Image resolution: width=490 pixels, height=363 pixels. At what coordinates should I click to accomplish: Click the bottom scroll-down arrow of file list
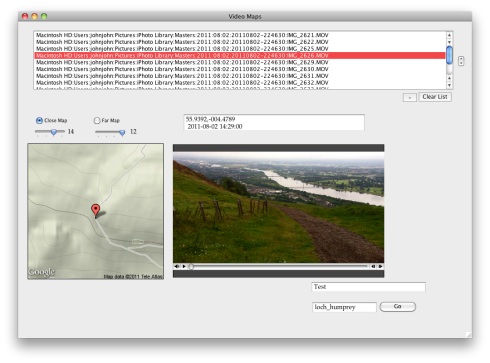(449, 86)
